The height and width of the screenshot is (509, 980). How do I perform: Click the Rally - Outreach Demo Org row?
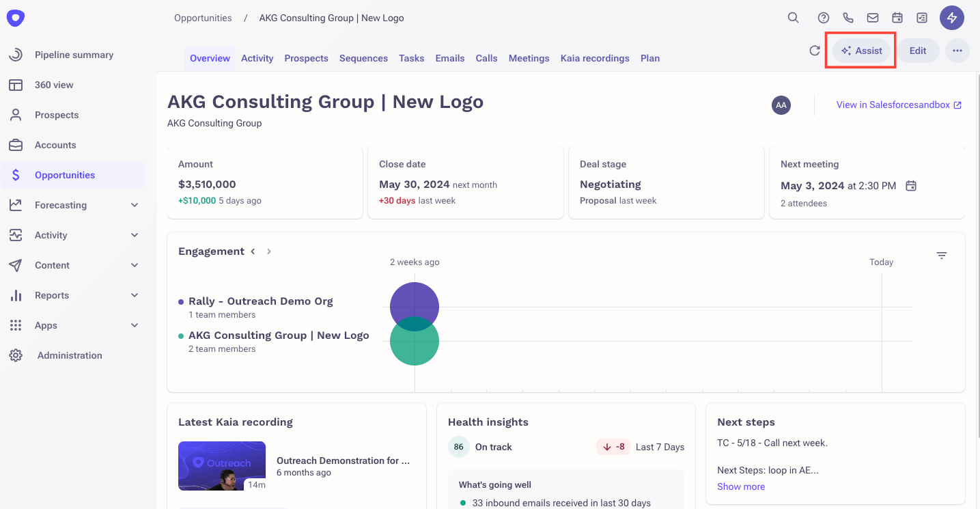pyautogui.click(x=261, y=301)
